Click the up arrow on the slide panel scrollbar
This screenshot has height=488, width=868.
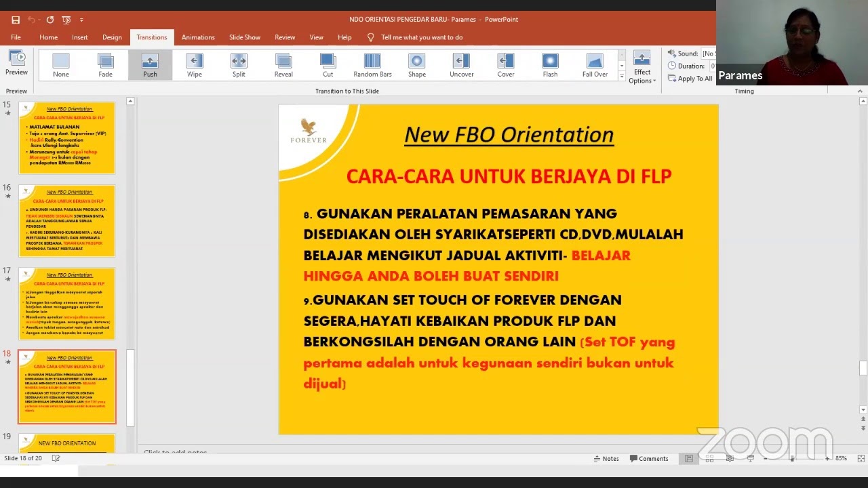130,102
